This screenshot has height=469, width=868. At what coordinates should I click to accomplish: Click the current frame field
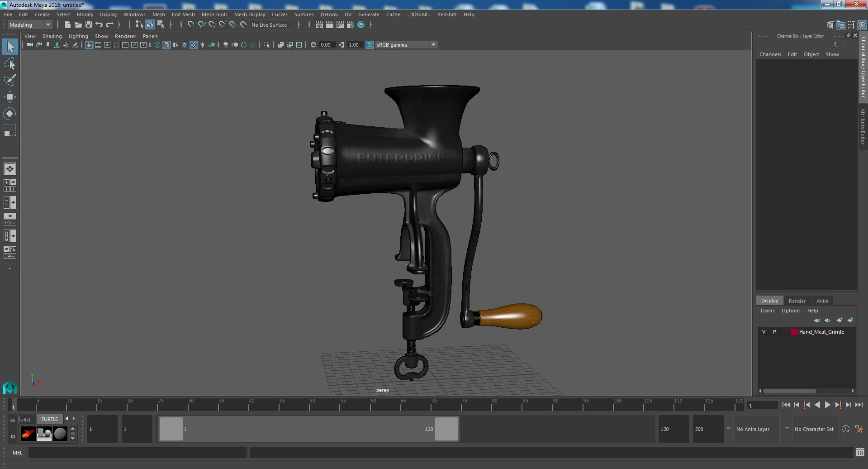coord(762,405)
